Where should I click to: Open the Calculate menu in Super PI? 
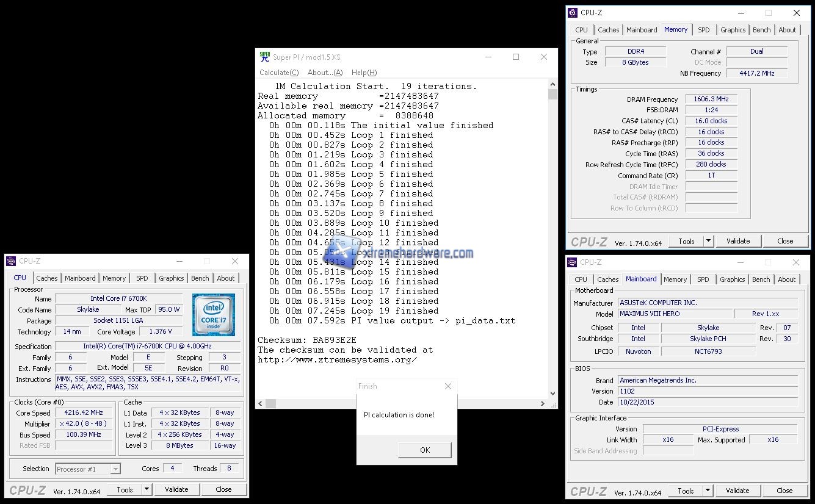[279, 73]
